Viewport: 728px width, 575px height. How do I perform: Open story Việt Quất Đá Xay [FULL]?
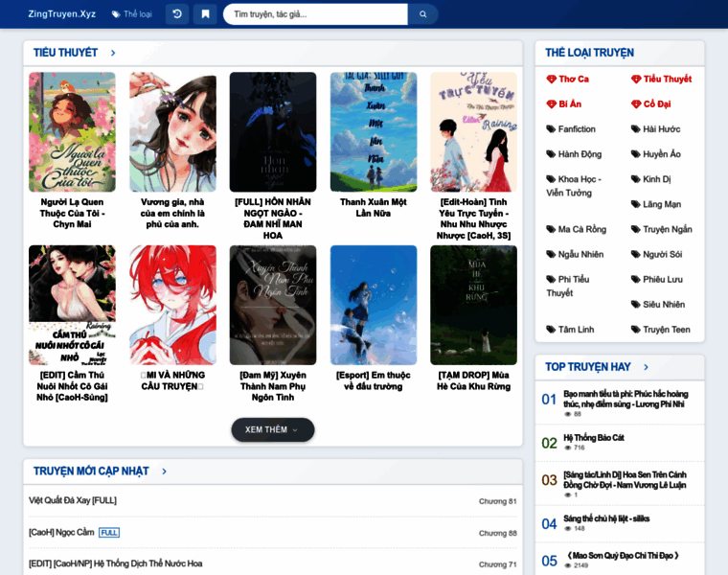(73, 500)
